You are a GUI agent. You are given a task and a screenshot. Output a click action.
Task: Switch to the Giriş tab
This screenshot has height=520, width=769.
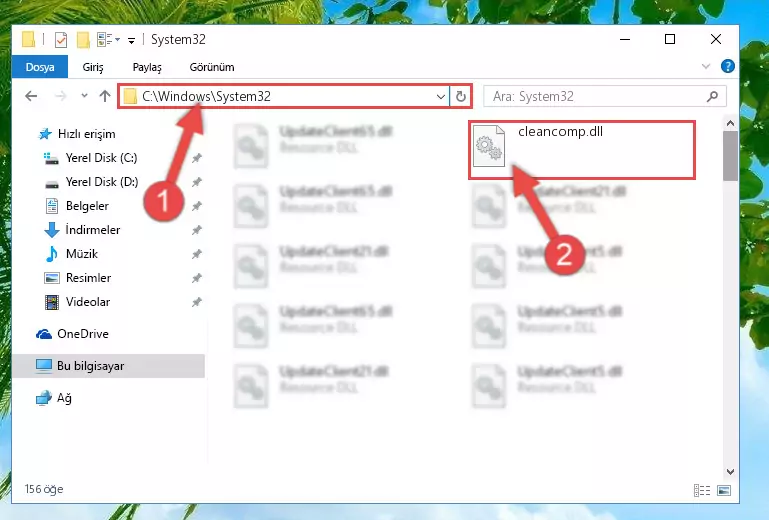point(93,67)
